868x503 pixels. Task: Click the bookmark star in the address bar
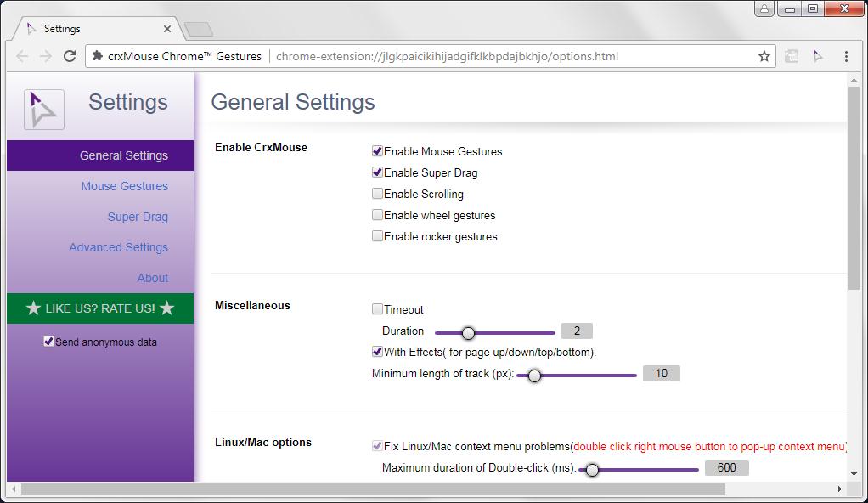point(764,56)
